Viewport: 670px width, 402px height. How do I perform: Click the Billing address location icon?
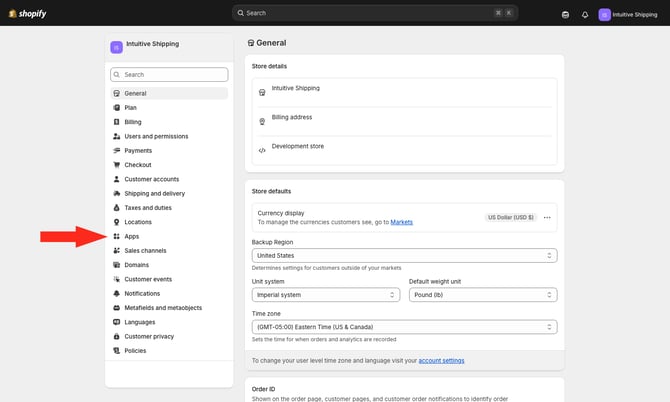262,122
